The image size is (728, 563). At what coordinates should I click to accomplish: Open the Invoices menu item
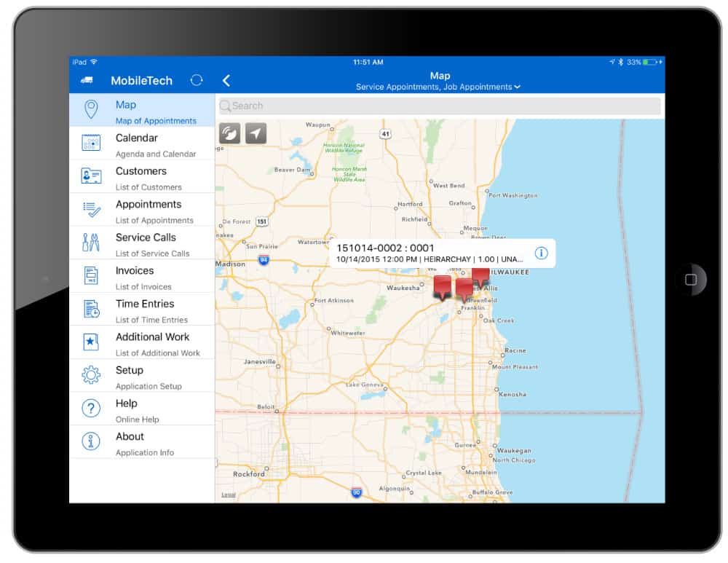pos(142,275)
